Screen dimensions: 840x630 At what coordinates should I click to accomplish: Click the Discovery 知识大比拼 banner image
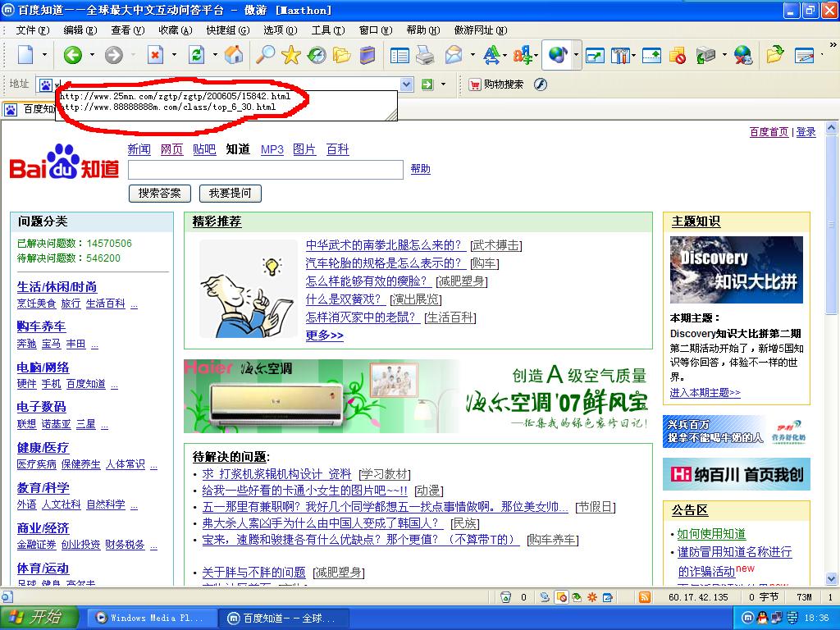(x=736, y=270)
